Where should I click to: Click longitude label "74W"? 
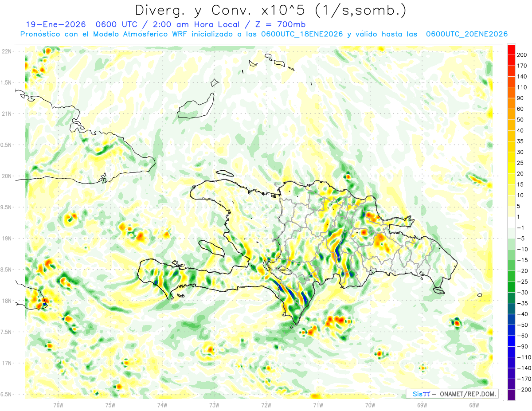pyautogui.click(x=162, y=405)
